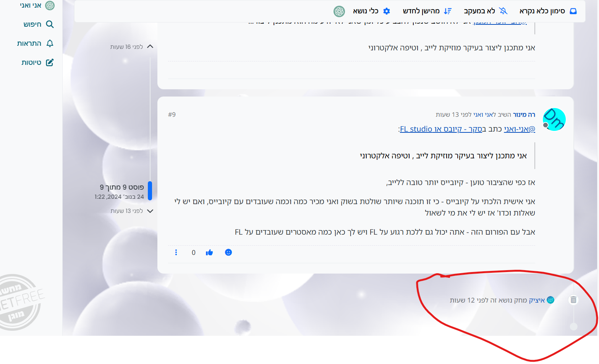Click quoted text in post #9 blockquote
The width and height of the screenshot is (599, 364).
pos(443,156)
